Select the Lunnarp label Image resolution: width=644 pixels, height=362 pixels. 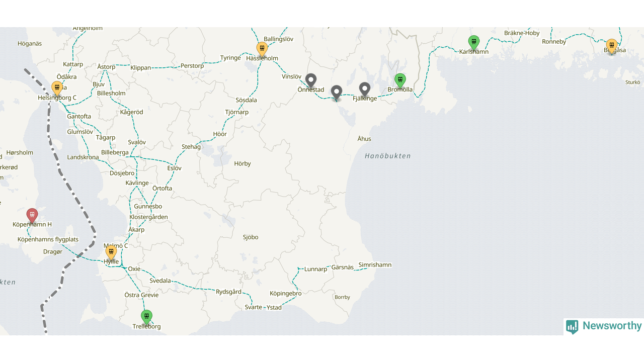pyautogui.click(x=315, y=269)
